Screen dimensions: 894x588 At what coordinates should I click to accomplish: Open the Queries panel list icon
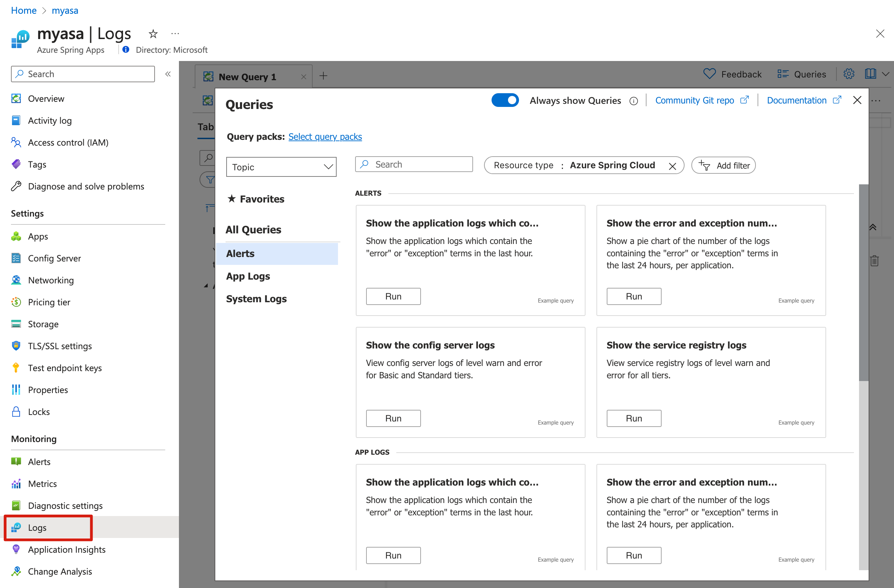coord(783,74)
